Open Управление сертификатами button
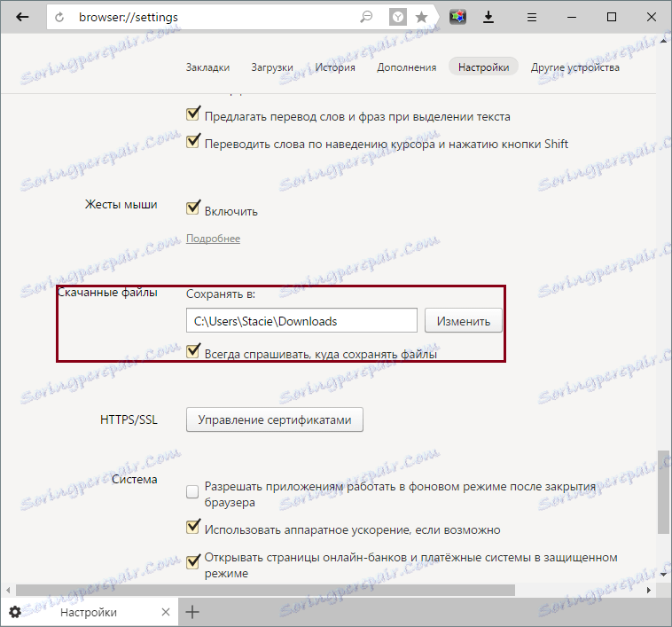Viewport: 672px width, 627px height. tap(275, 419)
